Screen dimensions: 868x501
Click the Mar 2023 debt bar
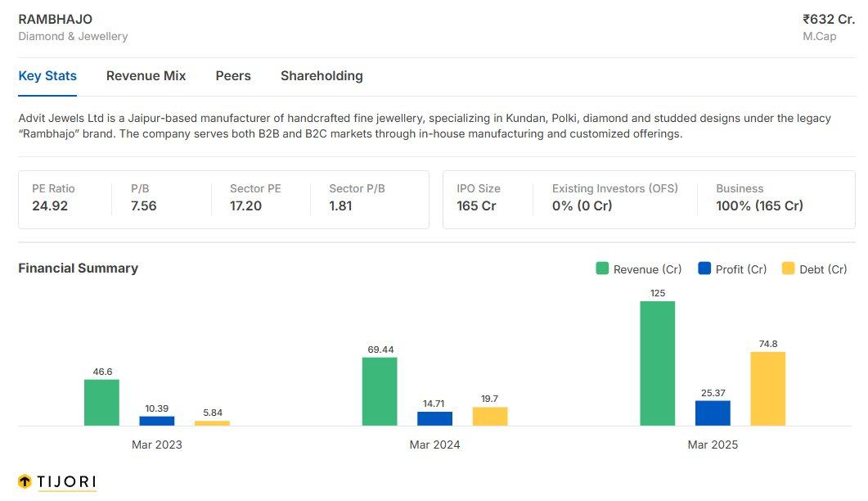[x=212, y=423]
